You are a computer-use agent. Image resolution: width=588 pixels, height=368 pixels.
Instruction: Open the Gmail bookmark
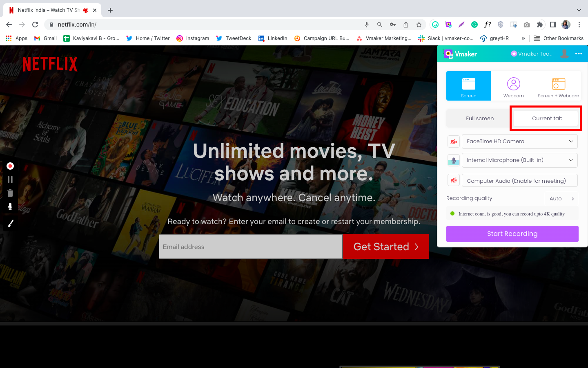click(x=45, y=38)
